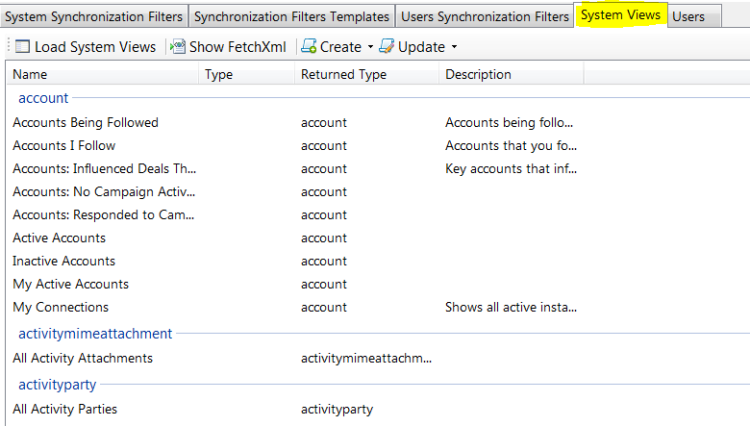
Task: Open Users Synchronization Filters tab
Action: pos(485,17)
